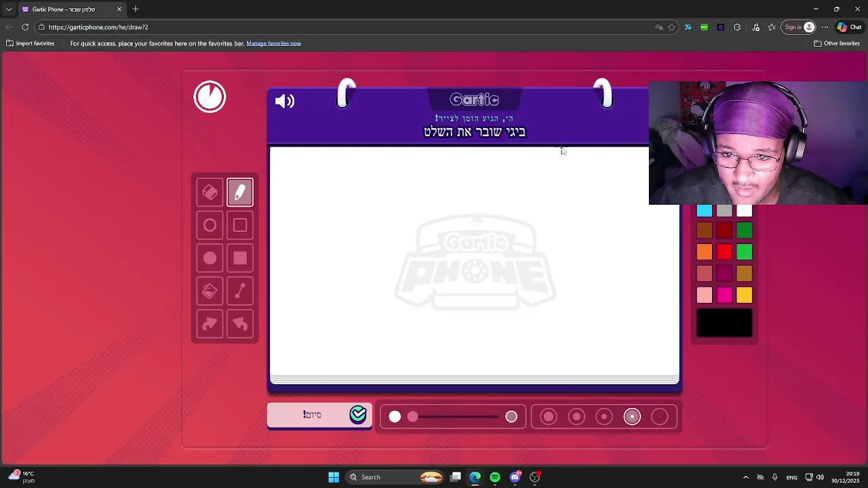Click Manage favorites now link
The image size is (868, 488).
pyautogui.click(x=273, y=43)
